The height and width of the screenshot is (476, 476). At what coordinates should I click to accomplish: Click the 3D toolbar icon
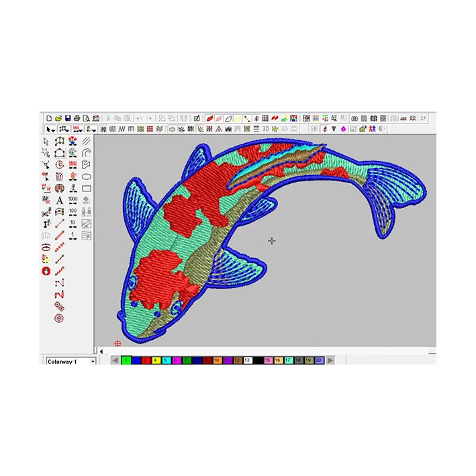pos(265,129)
